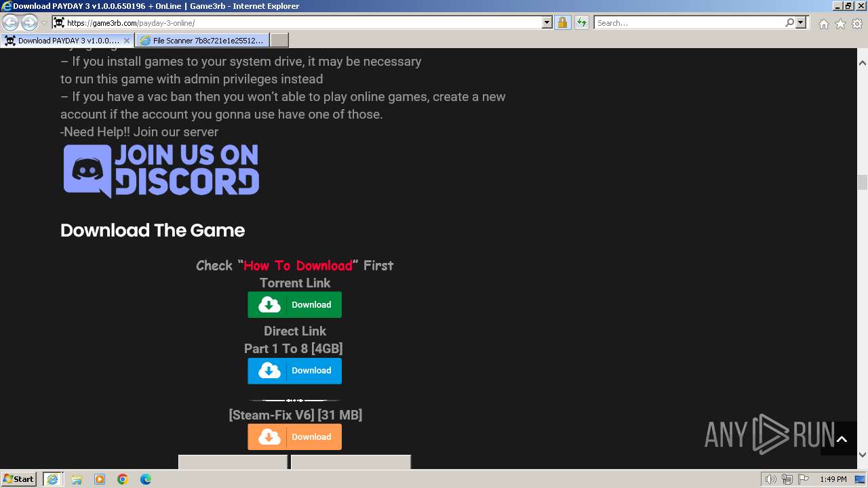View the security lock icon report
Screen dimensions: 868x488
coord(562,22)
